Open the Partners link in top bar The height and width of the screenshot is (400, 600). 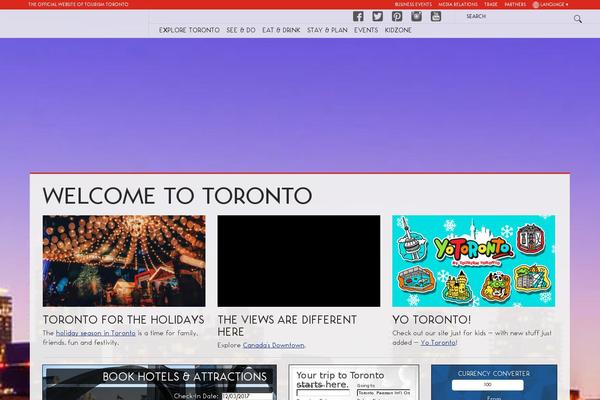click(x=515, y=5)
